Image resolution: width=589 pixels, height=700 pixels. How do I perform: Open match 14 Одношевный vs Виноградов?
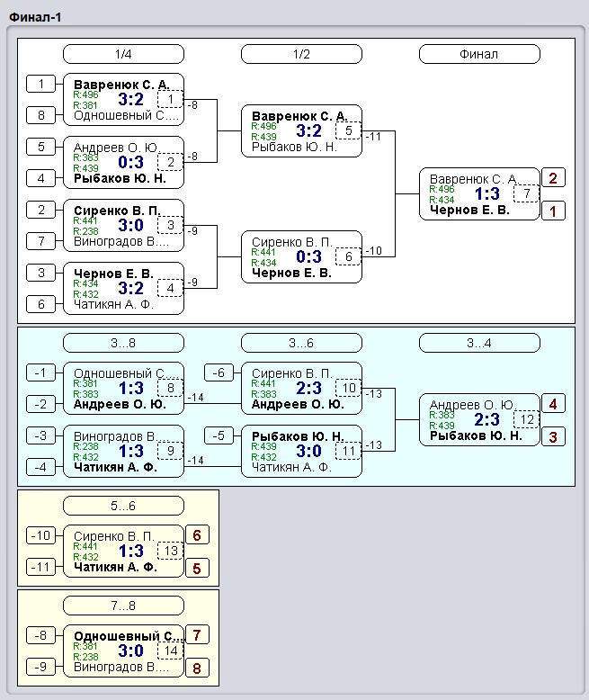123,651
